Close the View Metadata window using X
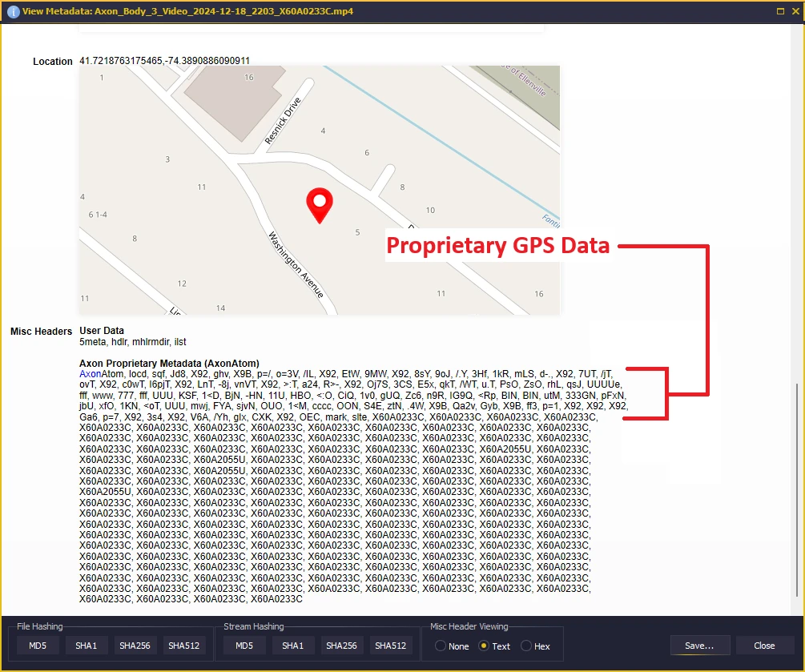This screenshot has height=672, width=805. tap(795, 10)
